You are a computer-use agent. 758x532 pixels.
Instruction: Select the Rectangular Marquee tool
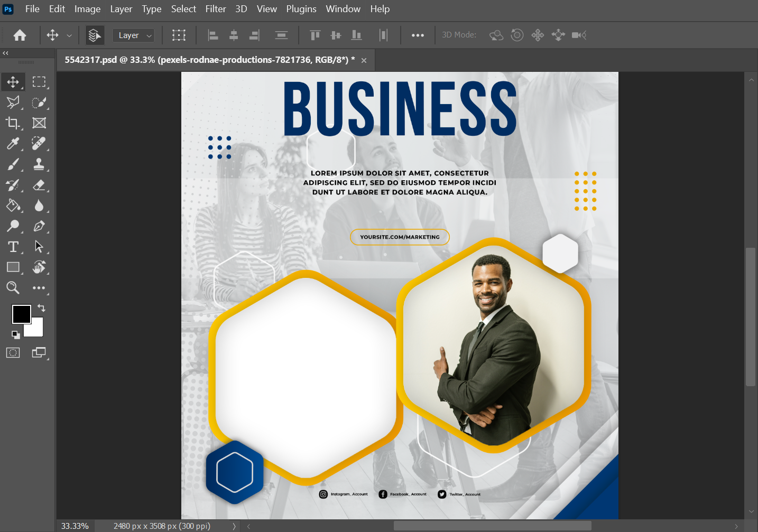(x=39, y=82)
